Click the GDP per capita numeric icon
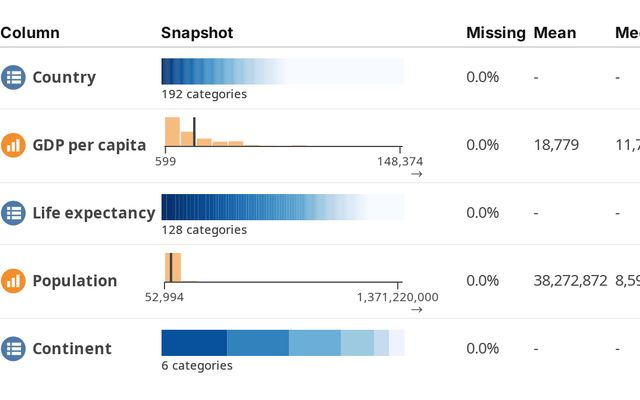Viewport: 640px width, 400px height. (13, 145)
